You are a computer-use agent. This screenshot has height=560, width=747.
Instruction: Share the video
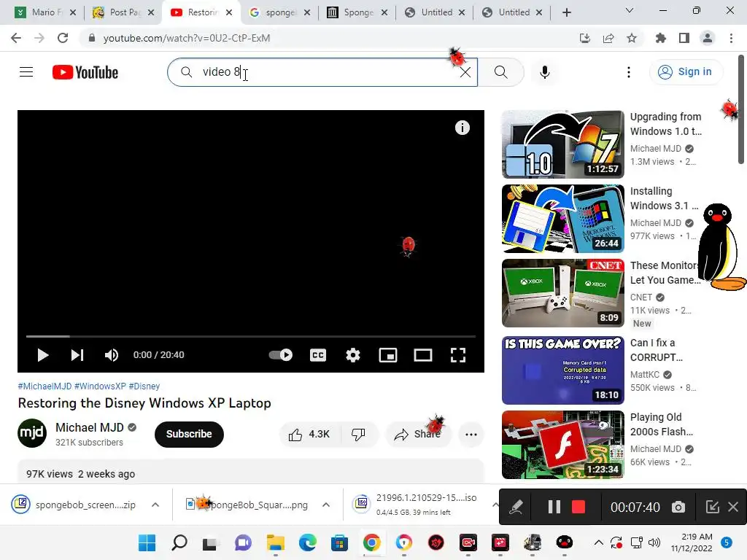point(418,435)
